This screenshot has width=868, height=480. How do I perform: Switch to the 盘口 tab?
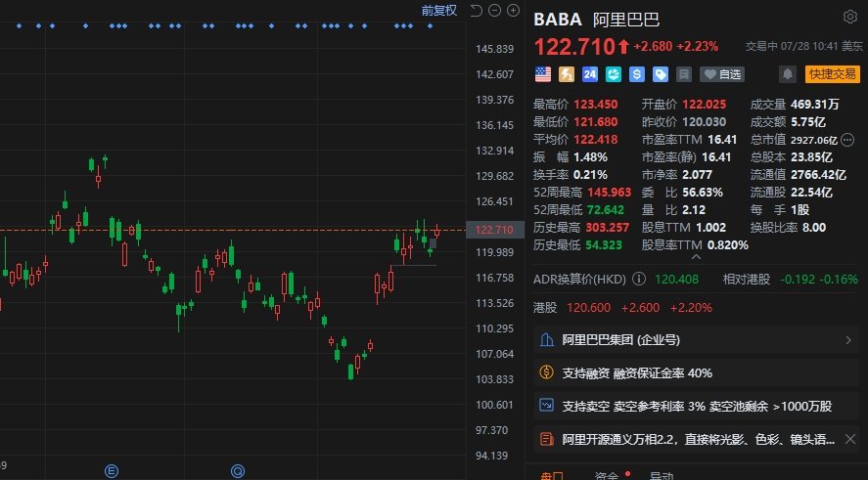[552, 476]
